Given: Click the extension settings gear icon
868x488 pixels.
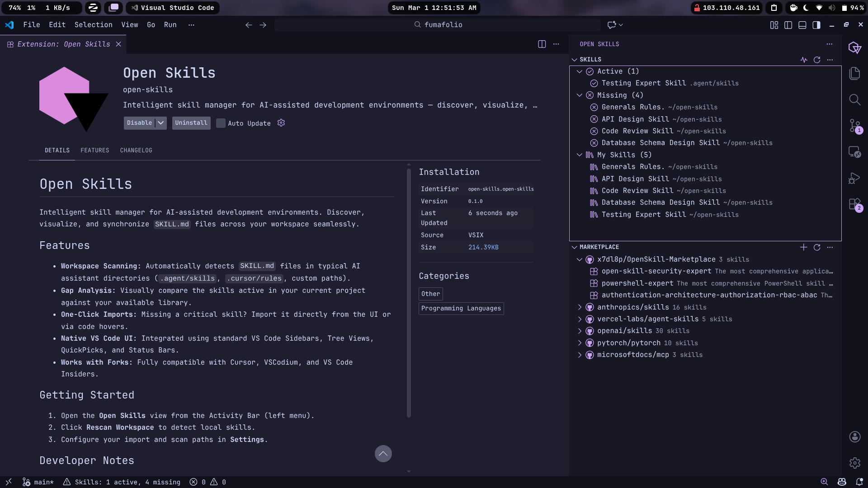Looking at the screenshot, I should coord(281,123).
